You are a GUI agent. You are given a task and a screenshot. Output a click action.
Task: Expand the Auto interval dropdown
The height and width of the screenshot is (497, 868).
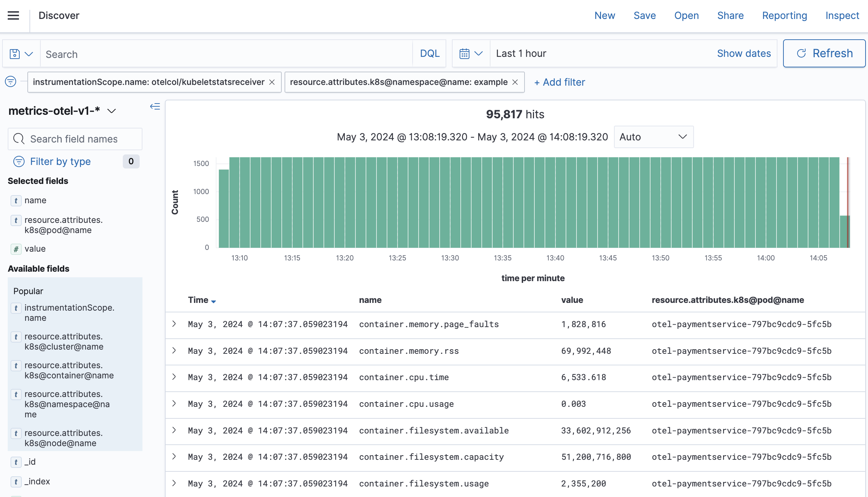point(653,137)
